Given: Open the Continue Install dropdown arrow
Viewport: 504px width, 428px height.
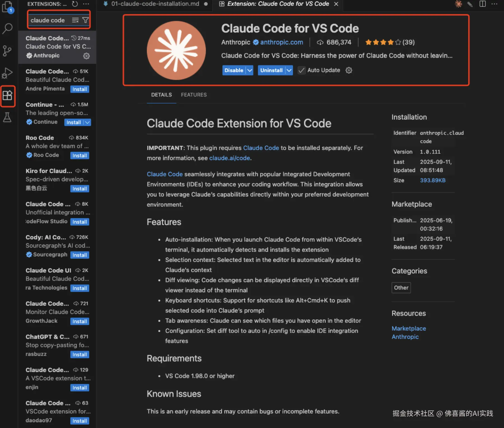Looking at the screenshot, I should click(x=88, y=122).
